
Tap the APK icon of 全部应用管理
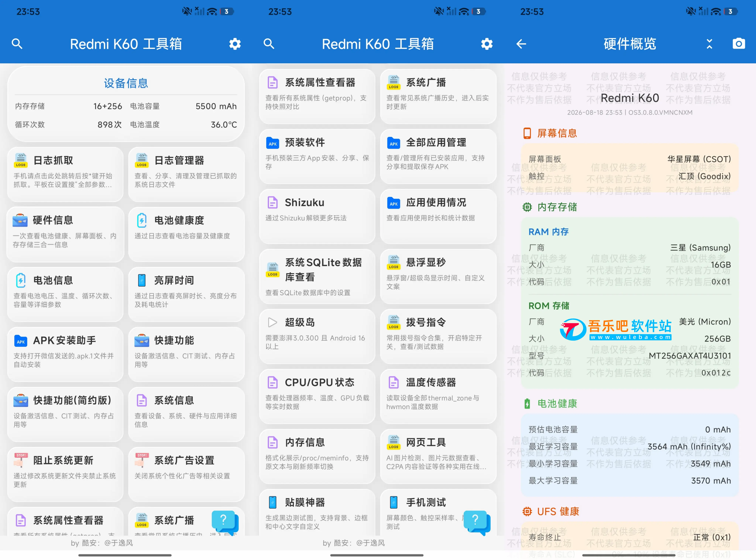pos(394,143)
